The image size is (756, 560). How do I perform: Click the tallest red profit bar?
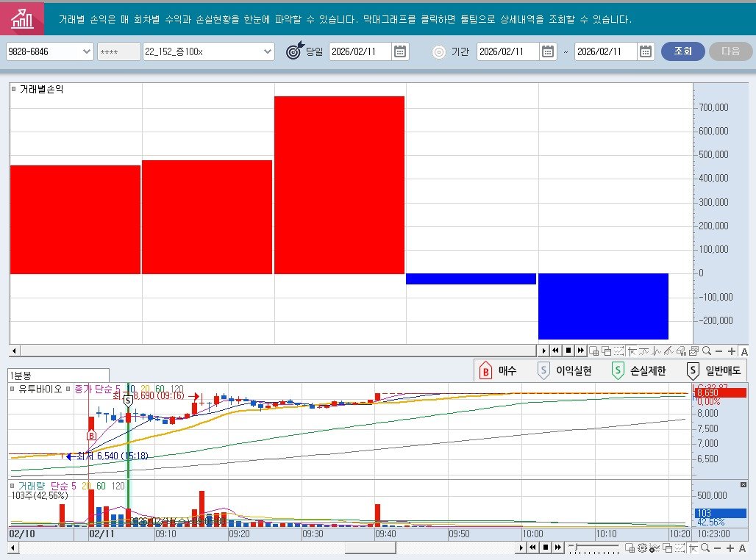click(x=339, y=184)
